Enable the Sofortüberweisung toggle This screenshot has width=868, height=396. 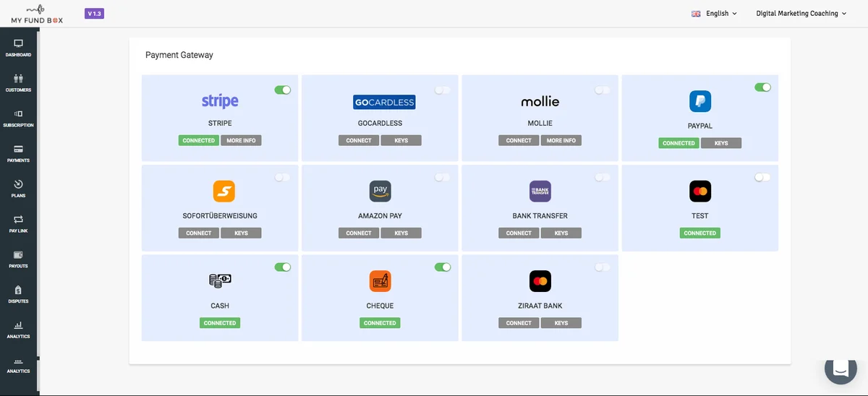(x=283, y=178)
